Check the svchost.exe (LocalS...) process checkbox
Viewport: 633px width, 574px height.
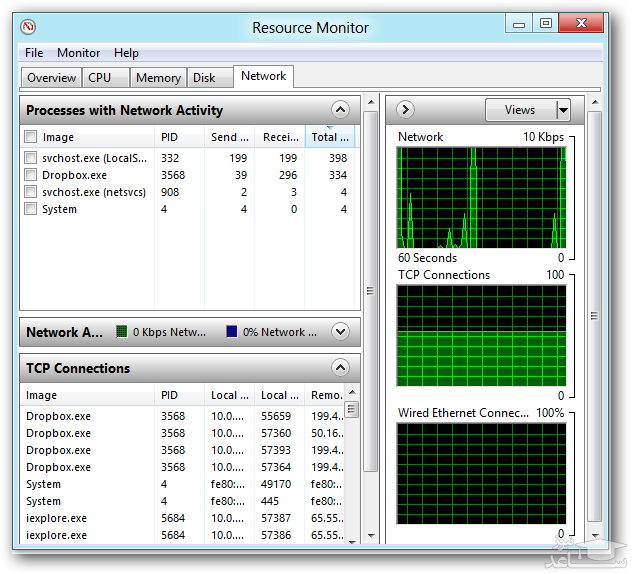(30, 157)
